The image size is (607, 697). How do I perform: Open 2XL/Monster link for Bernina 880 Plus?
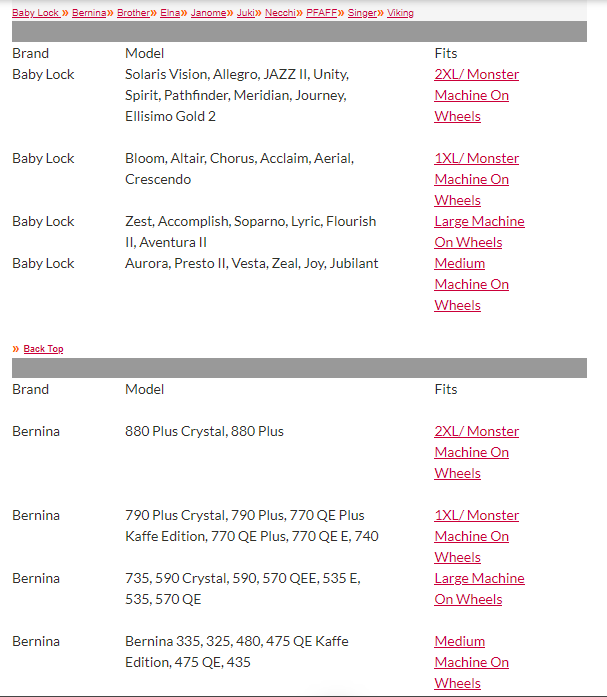(x=476, y=431)
